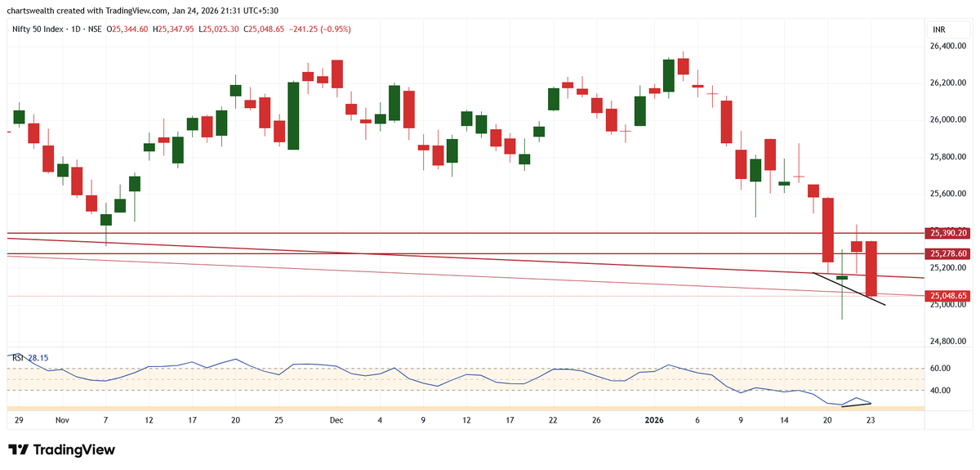Screen dimensions: 980x470
Task: Click the 29 label on the date axis
Action: click(x=19, y=419)
